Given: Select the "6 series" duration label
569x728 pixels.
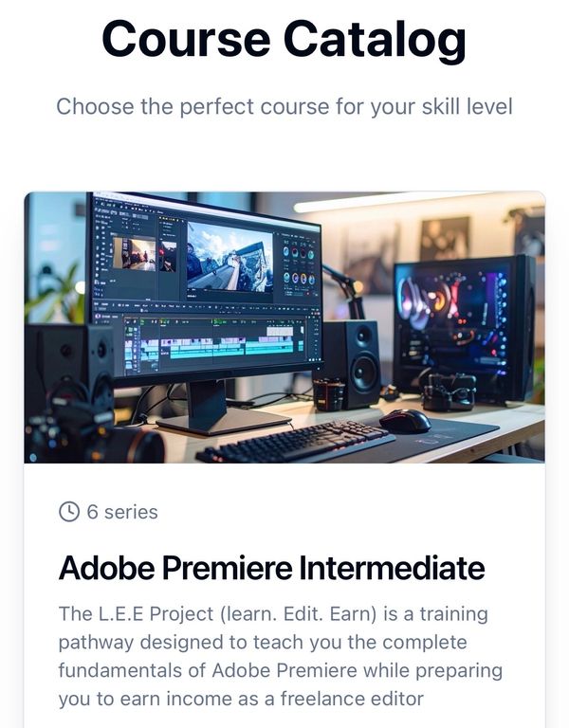Looking at the screenshot, I should pyautogui.click(x=122, y=512).
